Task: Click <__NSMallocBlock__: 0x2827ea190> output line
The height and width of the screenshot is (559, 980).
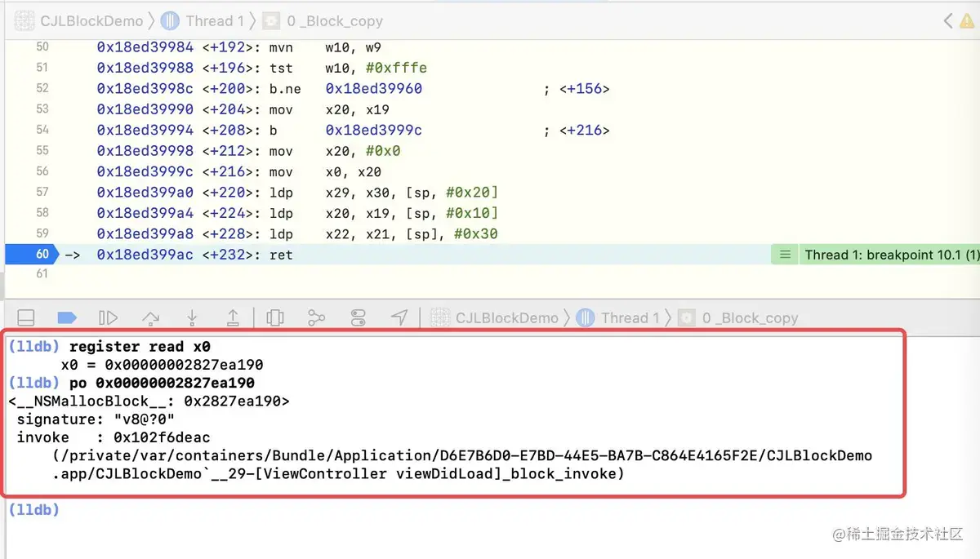Action: click(149, 402)
